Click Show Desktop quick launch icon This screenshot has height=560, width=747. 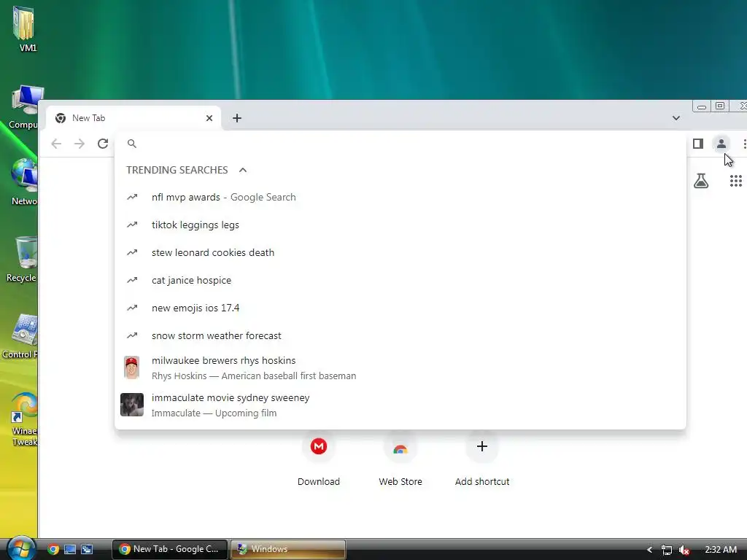click(70, 549)
